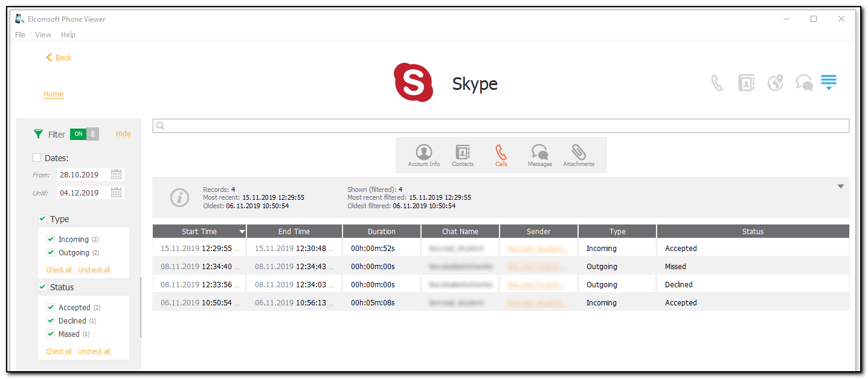Open the calendar picker for the Until date

point(117,193)
